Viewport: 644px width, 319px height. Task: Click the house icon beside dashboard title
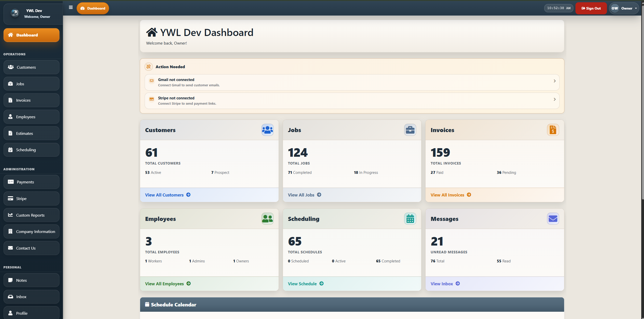pyautogui.click(x=152, y=32)
